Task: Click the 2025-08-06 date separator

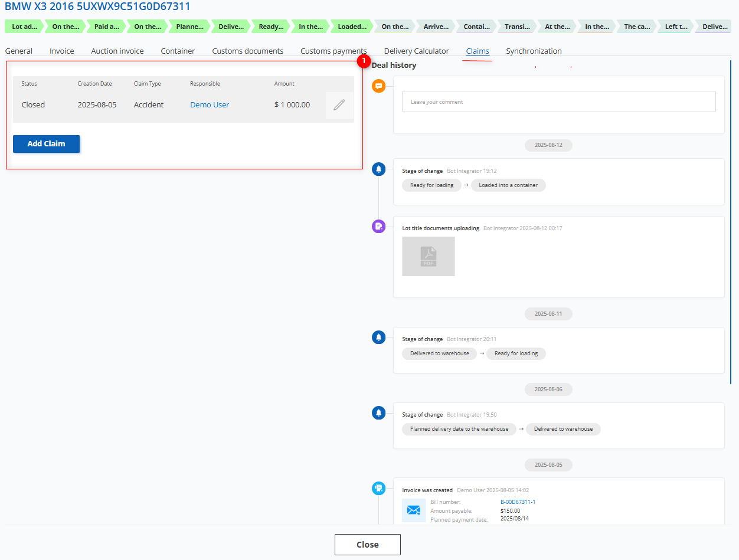Action: tap(548, 389)
